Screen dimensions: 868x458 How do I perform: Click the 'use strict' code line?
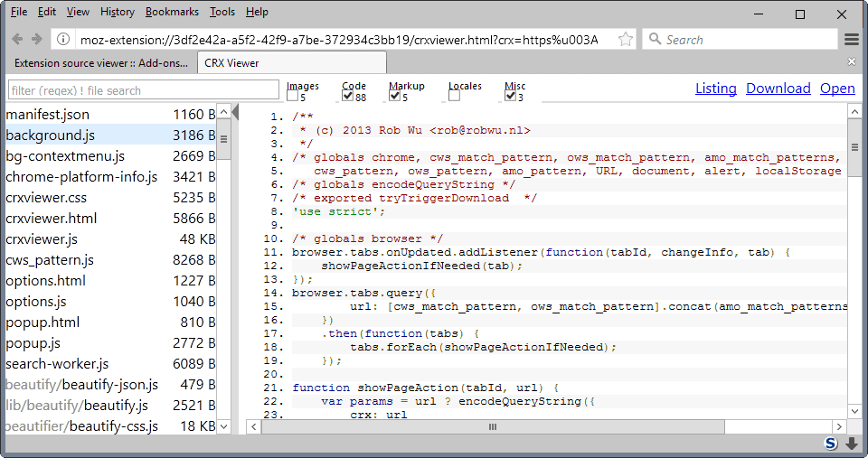[338, 211]
